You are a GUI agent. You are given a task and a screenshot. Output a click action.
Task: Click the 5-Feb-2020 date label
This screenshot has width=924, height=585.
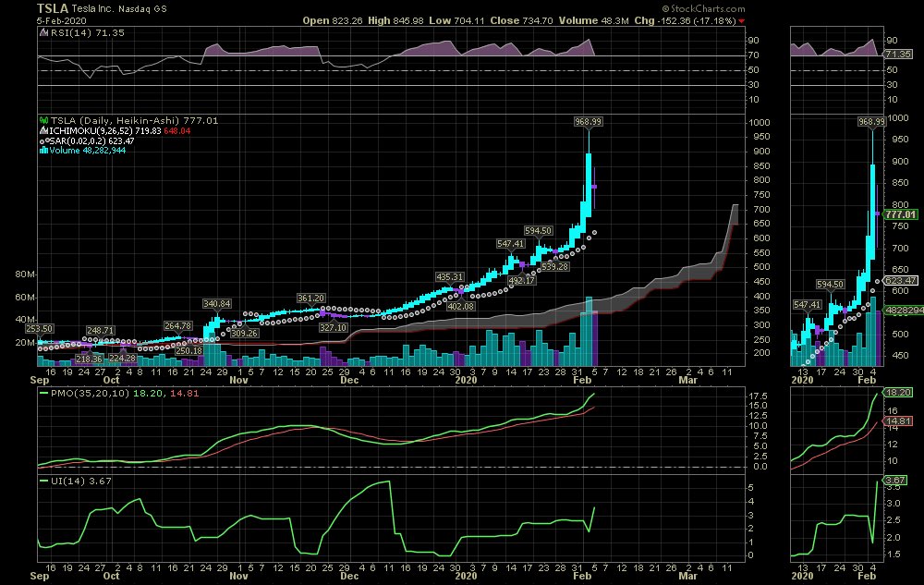pos(61,20)
